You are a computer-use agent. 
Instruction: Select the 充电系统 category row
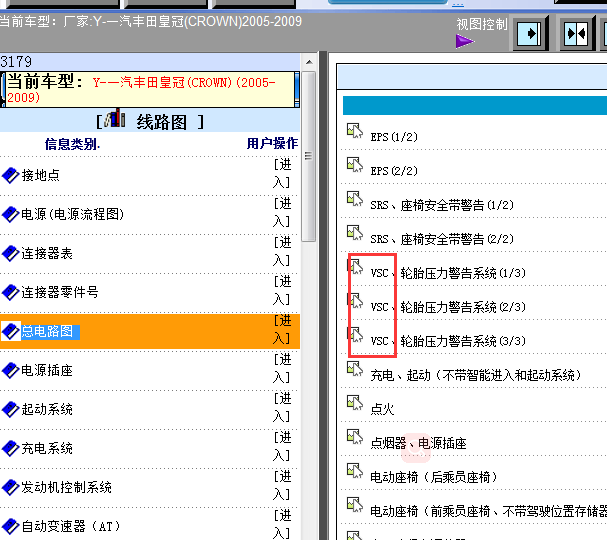pos(150,448)
